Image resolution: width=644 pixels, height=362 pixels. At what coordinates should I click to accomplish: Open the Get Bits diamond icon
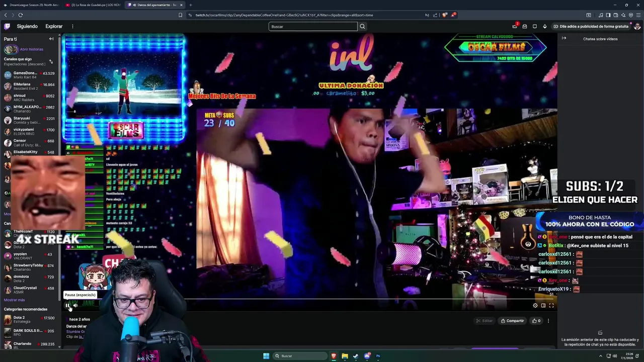click(545, 26)
